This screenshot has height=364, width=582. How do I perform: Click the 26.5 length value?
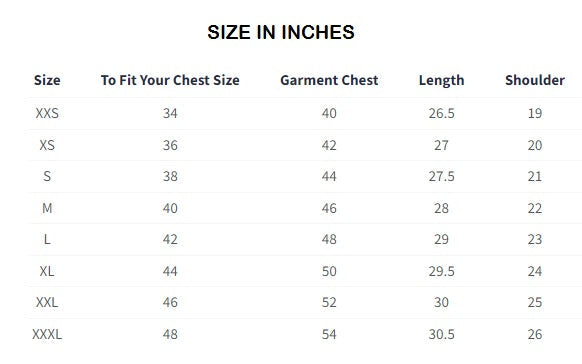pyautogui.click(x=441, y=113)
